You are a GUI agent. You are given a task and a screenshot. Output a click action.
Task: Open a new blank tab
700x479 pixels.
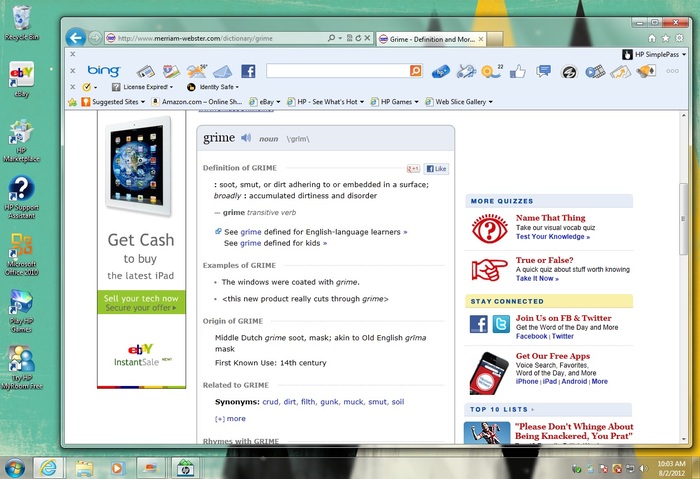(x=495, y=39)
